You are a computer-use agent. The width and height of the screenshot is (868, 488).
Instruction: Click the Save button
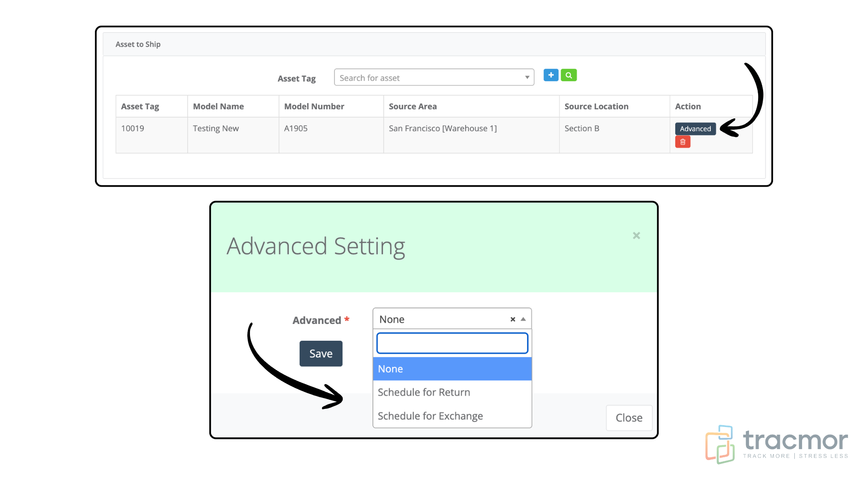(x=321, y=353)
